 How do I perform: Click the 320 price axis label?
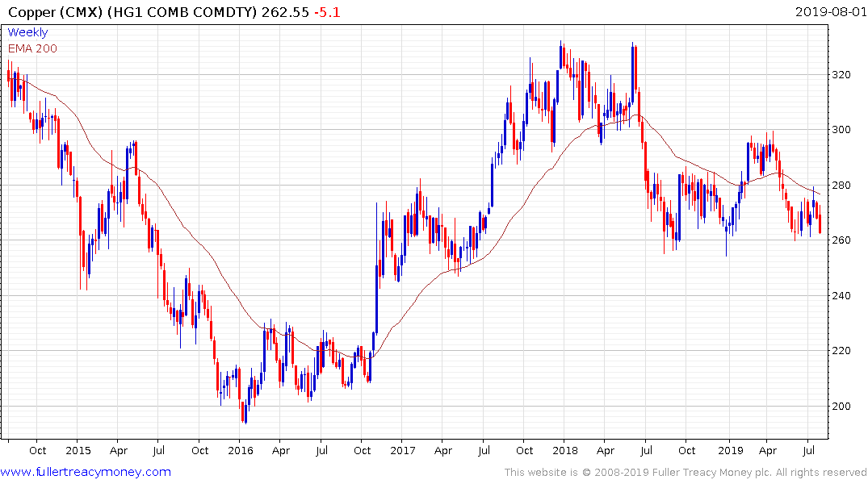point(841,75)
